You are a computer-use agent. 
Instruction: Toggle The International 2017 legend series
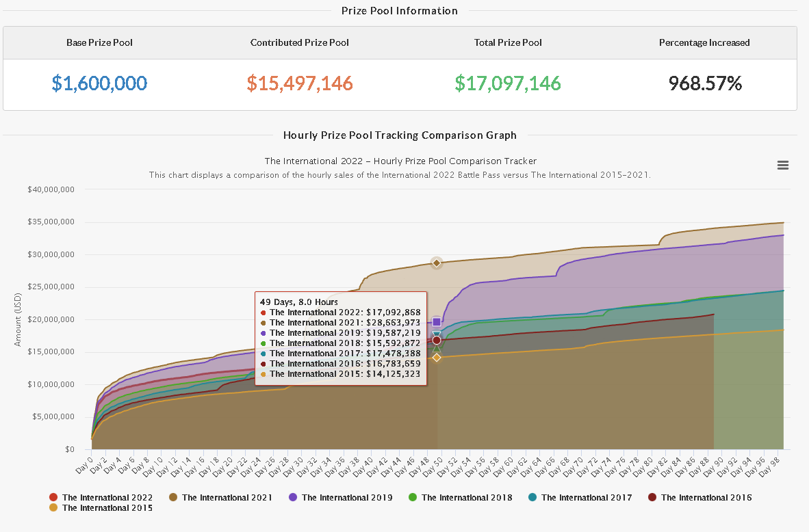coord(580,497)
